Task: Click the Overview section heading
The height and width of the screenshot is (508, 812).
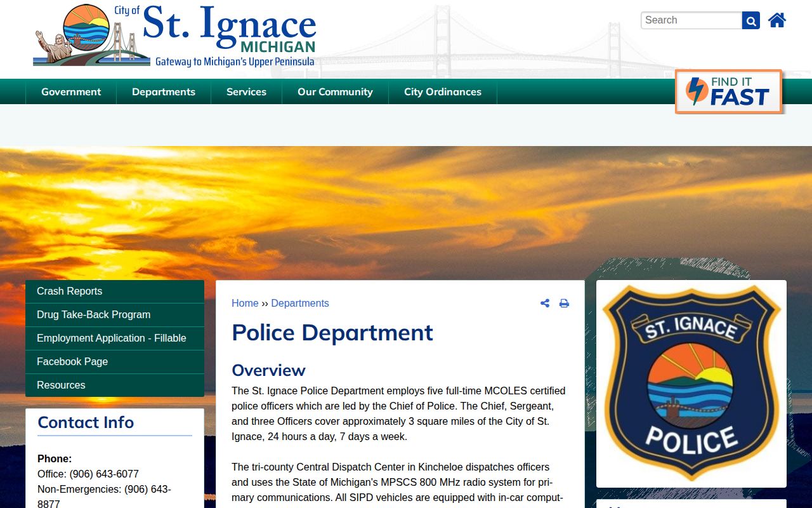Action: click(x=268, y=370)
